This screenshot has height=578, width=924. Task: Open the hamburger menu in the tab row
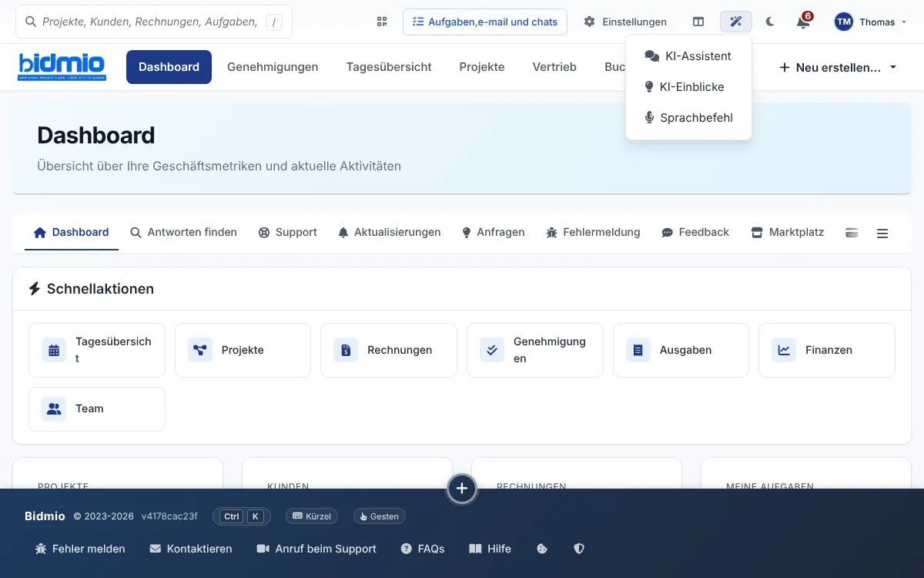pyautogui.click(x=882, y=233)
